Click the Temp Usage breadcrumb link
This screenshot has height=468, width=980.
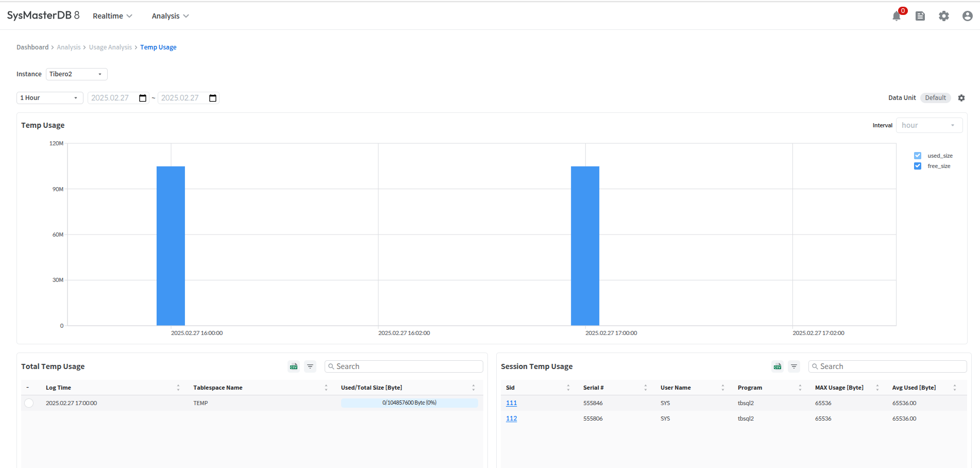click(x=158, y=47)
